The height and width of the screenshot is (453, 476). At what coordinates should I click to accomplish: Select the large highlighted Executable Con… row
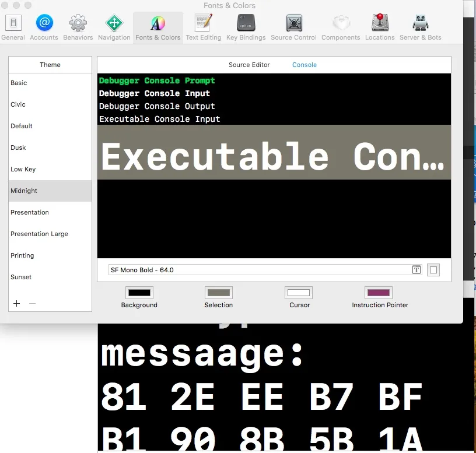click(x=274, y=152)
